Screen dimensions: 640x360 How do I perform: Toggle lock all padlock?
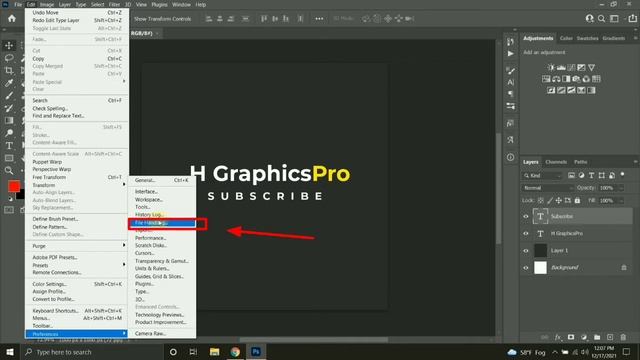[577, 200]
